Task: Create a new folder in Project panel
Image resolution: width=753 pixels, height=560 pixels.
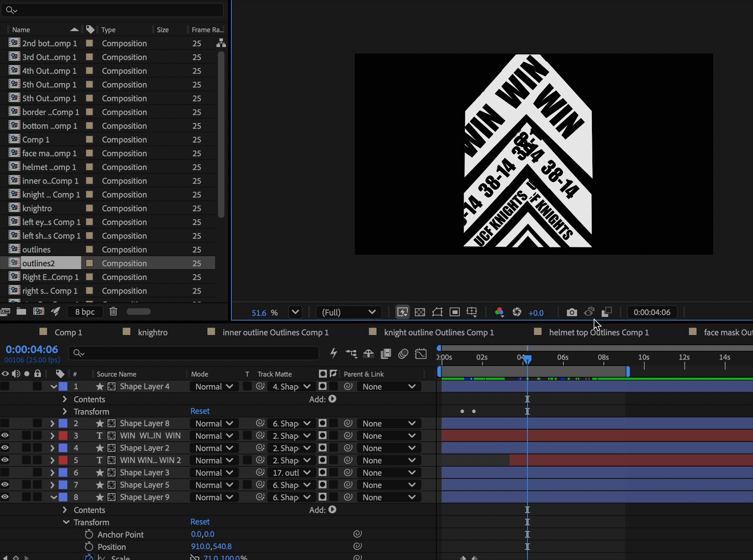Action: click(21, 311)
